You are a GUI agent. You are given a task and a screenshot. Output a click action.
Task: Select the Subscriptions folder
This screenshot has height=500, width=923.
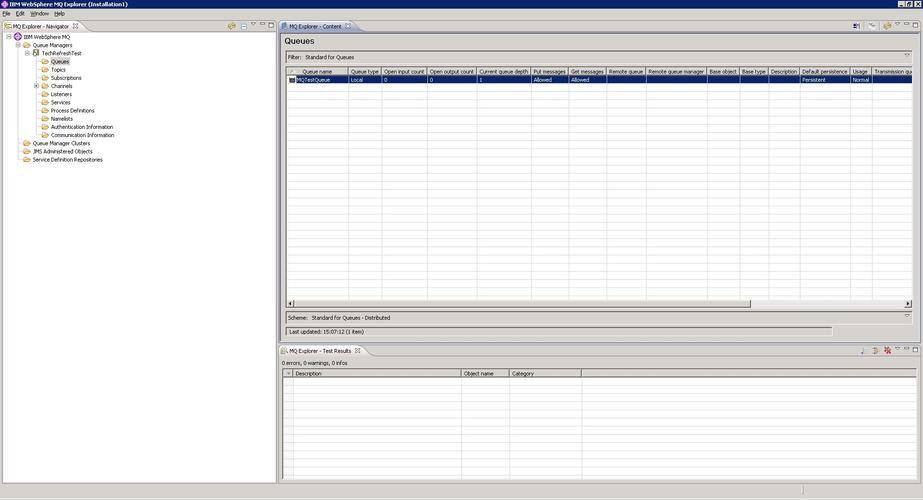pos(66,78)
